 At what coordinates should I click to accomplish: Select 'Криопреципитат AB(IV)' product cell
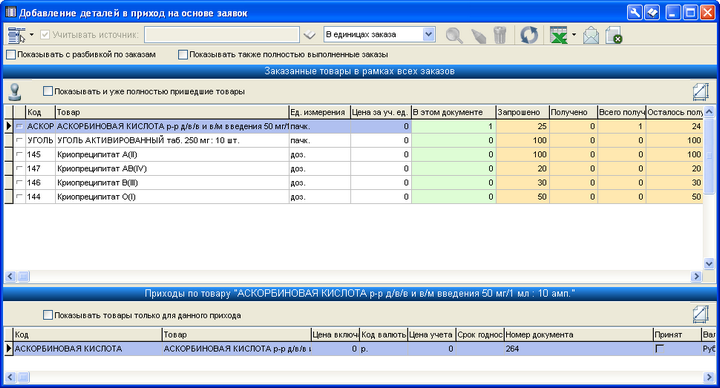point(172,169)
